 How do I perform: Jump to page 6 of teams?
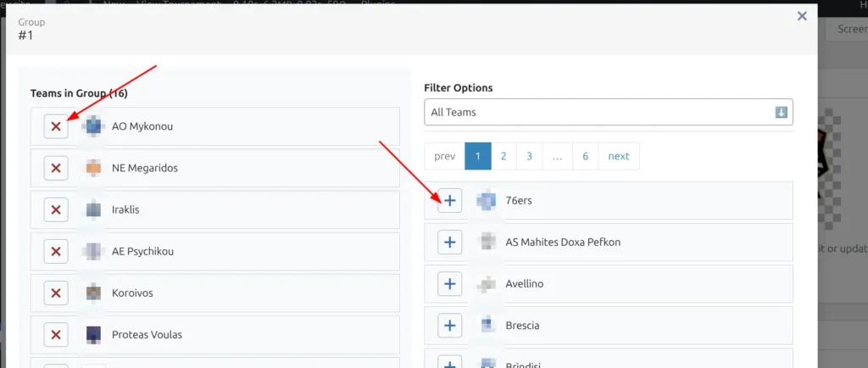coord(586,156)
